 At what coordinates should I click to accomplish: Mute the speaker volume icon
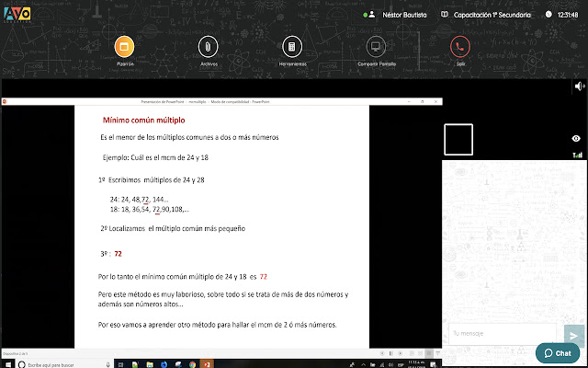pyautogui.click(x=580, y=86)
